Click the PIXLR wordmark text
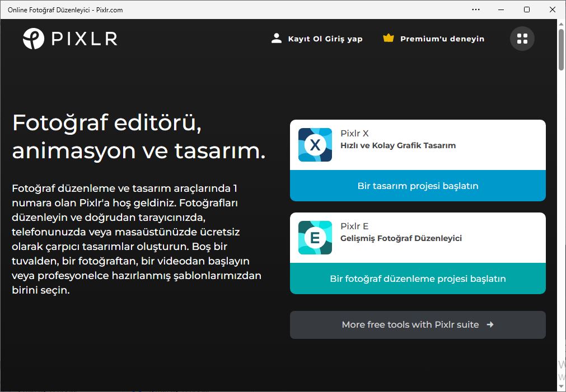This screenshot has width=566, height=392. 85,39
